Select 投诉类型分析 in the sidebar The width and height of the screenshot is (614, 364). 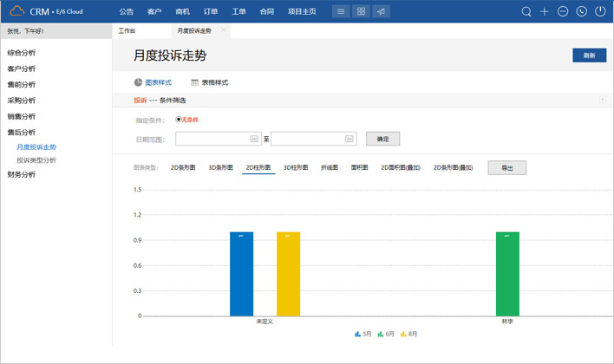pyautogui.click(x=36, y=160)
